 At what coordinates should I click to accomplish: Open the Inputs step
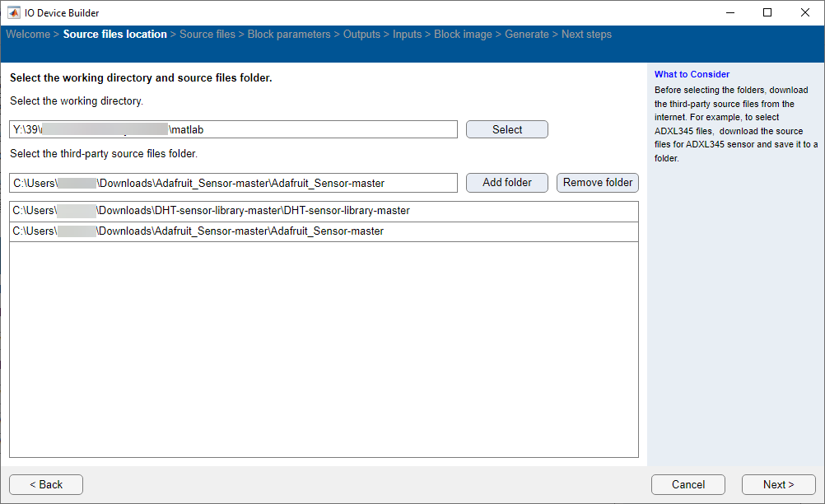point(407,34)
